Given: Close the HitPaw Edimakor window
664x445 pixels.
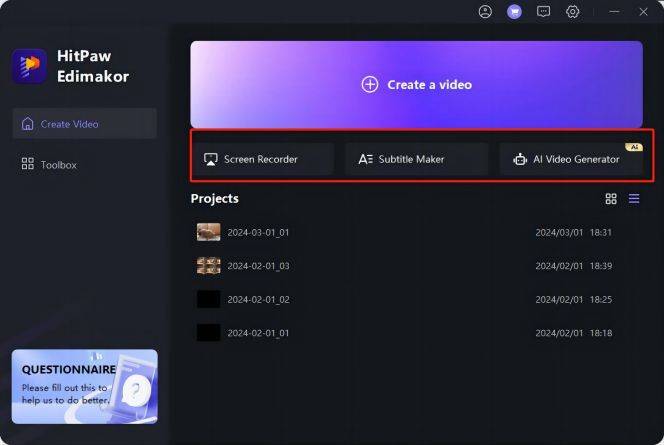Looking at the screenshot, I should tap(643, 11).
